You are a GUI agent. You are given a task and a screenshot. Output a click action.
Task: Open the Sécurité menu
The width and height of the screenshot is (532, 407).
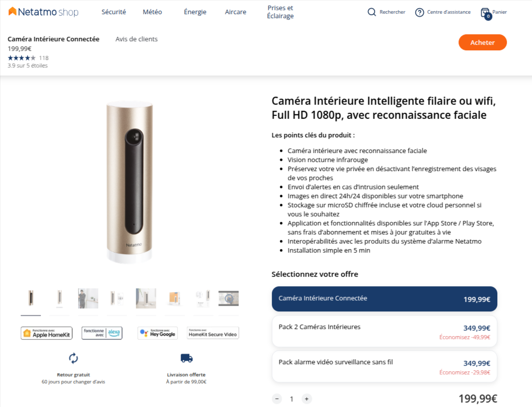pyautogui.click(x=114, y=12)
